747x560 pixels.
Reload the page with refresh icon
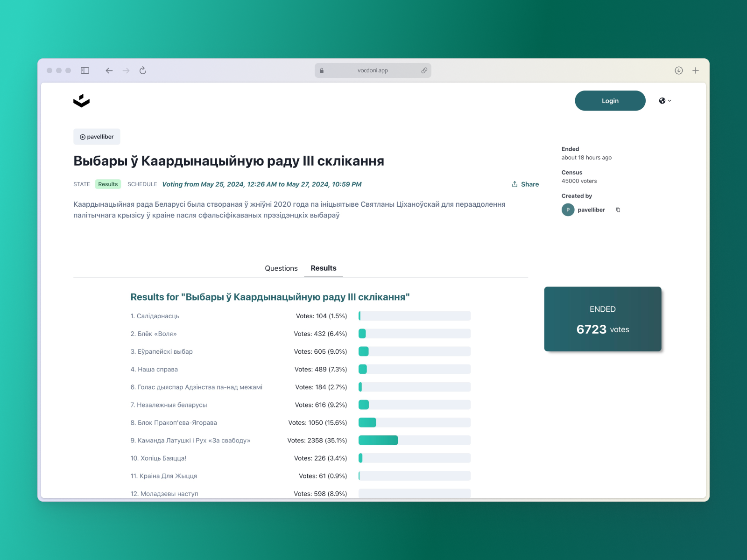143,70
